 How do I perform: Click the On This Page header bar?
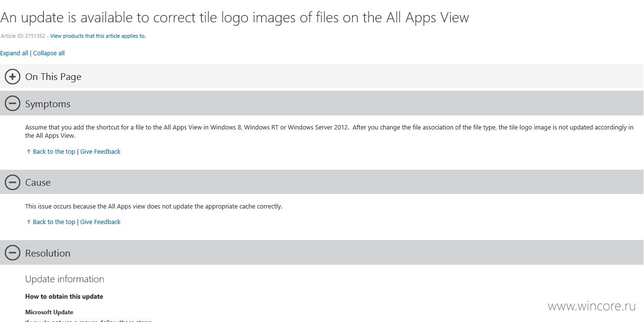[x=322, y=76]
